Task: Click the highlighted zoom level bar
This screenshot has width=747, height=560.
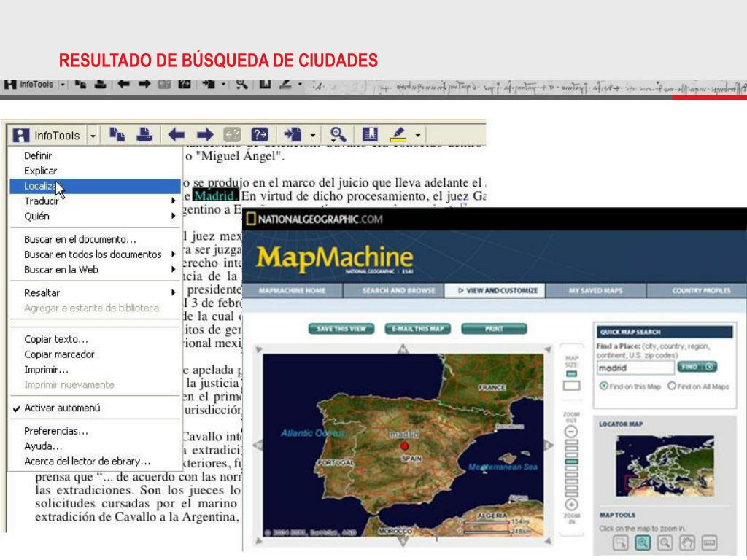Action: (x=572, y=462)
